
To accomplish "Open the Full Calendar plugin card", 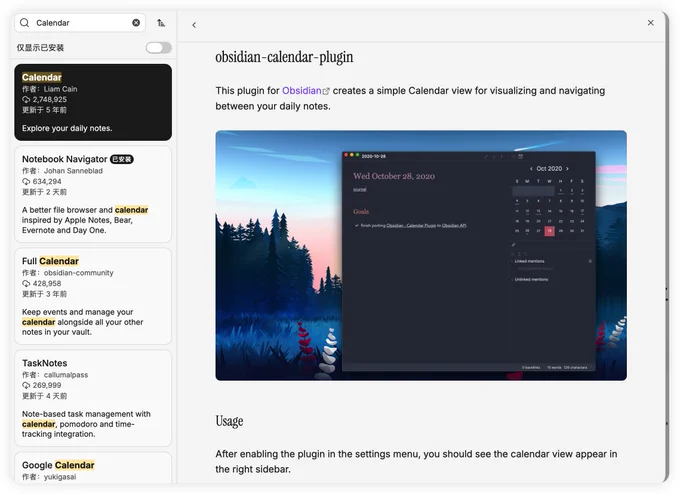I will [93, 296].
